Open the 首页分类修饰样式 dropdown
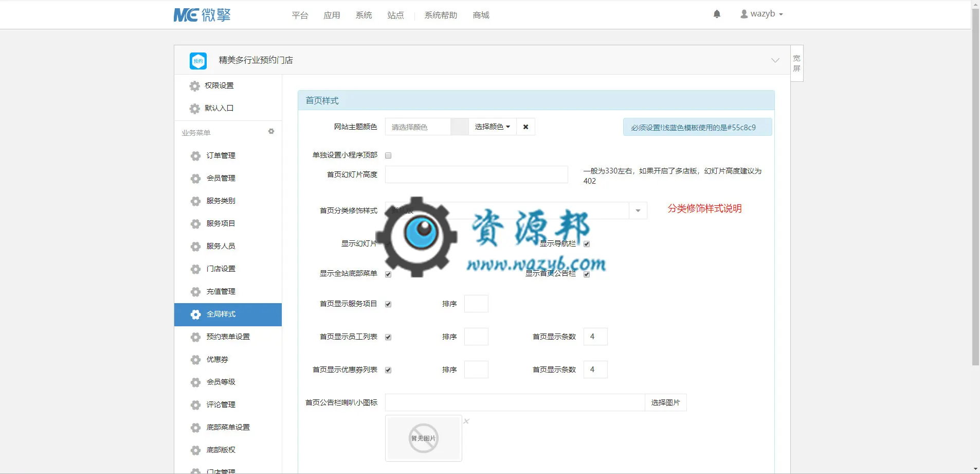The width and height of the screenshot is (980, 474). (x=516, y=210)
